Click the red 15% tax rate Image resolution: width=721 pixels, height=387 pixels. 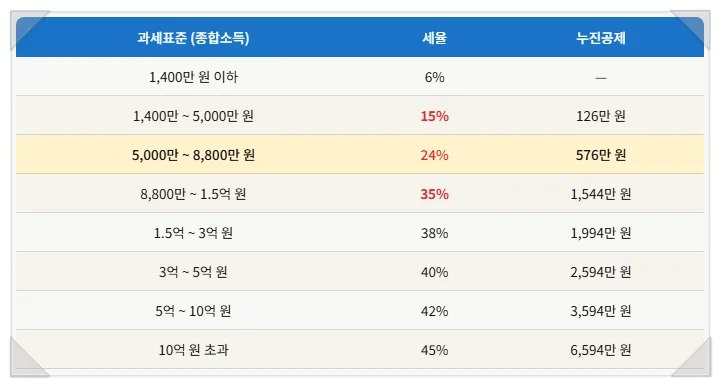coord(435,116)
